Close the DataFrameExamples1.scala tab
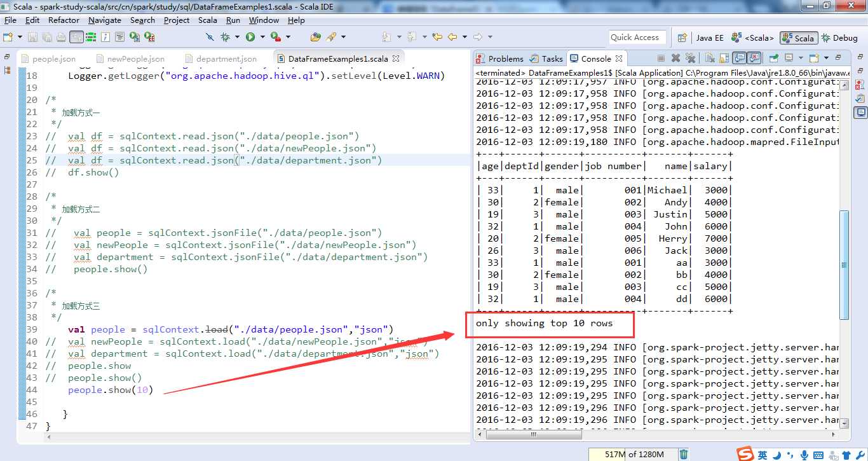The width and height of the screenshot is (868, 461). tap(396, 58)
